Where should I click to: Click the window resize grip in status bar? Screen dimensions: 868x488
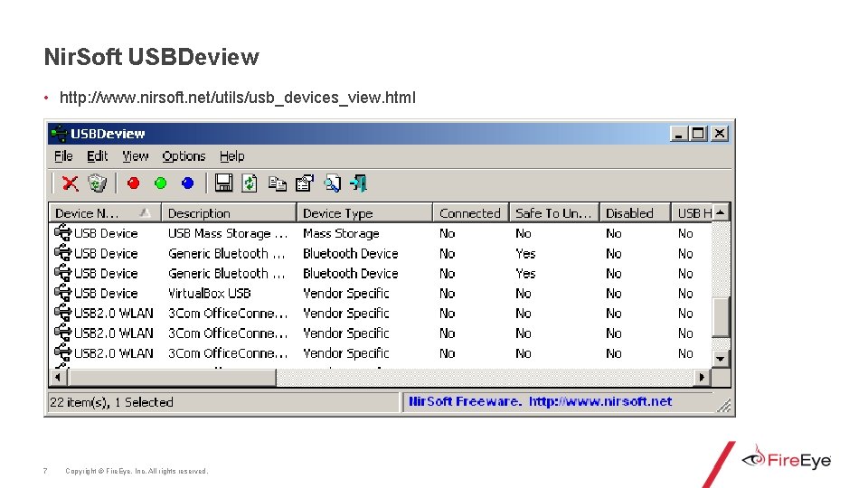click(723, 406)
